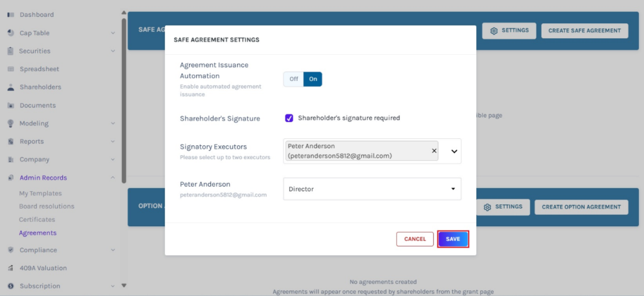
Task: Click Settings button in SAFE section
Action: coord(509,31)
